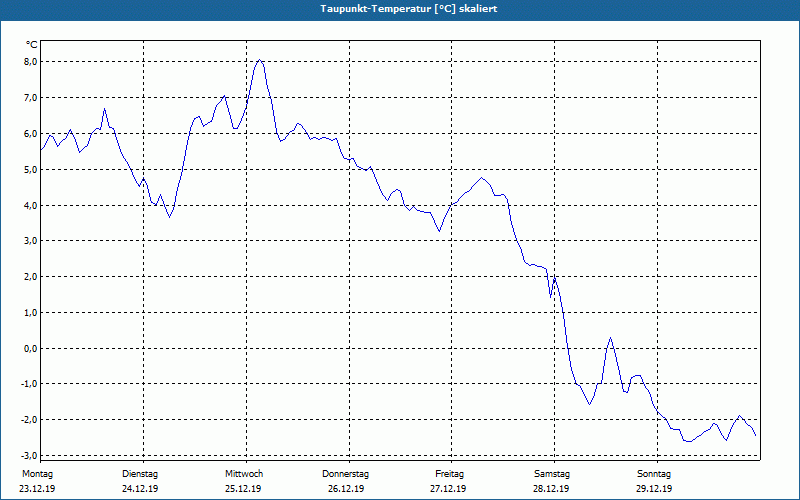Click the Samstag day label

pyautogui.click(x=552, y=474)
